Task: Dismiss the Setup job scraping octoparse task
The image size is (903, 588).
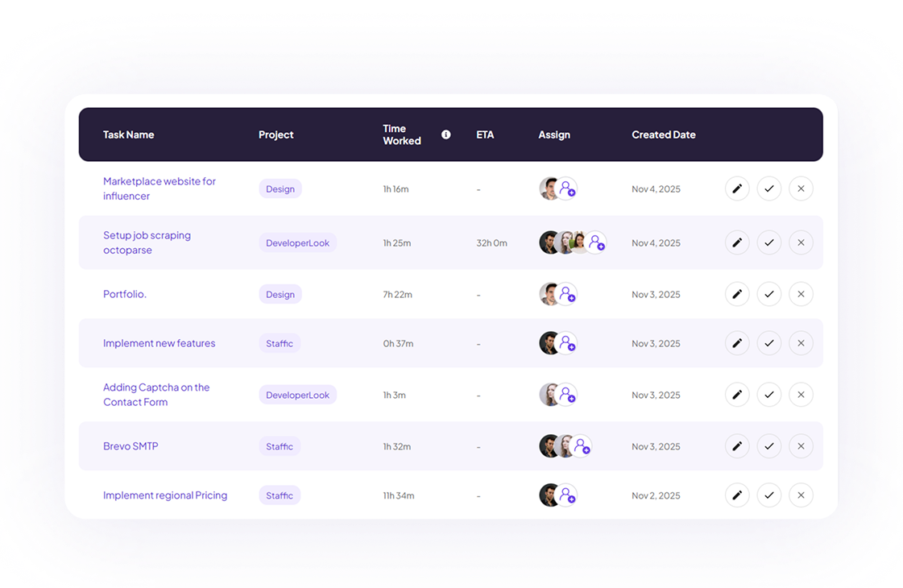Action: [801, 242]
